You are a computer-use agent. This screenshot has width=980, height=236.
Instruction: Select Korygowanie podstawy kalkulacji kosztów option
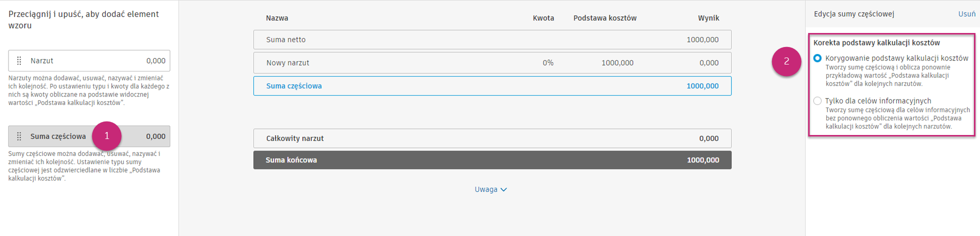tap(817, 58)
